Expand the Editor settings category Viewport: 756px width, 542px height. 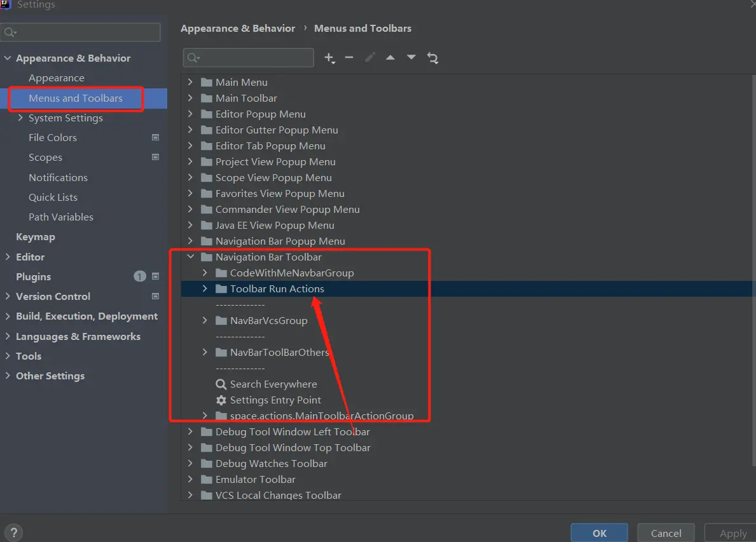click(x=8, y=257)
